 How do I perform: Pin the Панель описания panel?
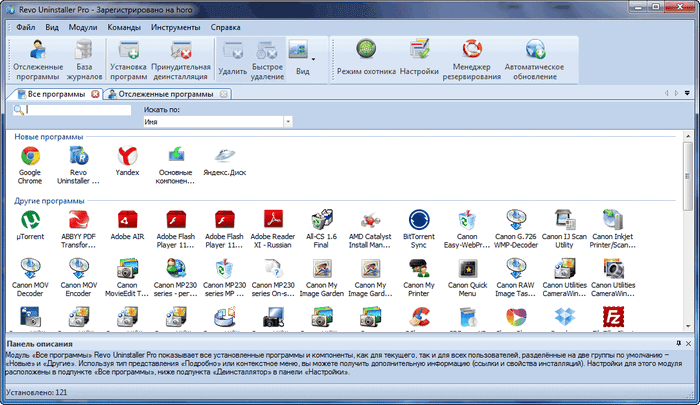[679, 343]
